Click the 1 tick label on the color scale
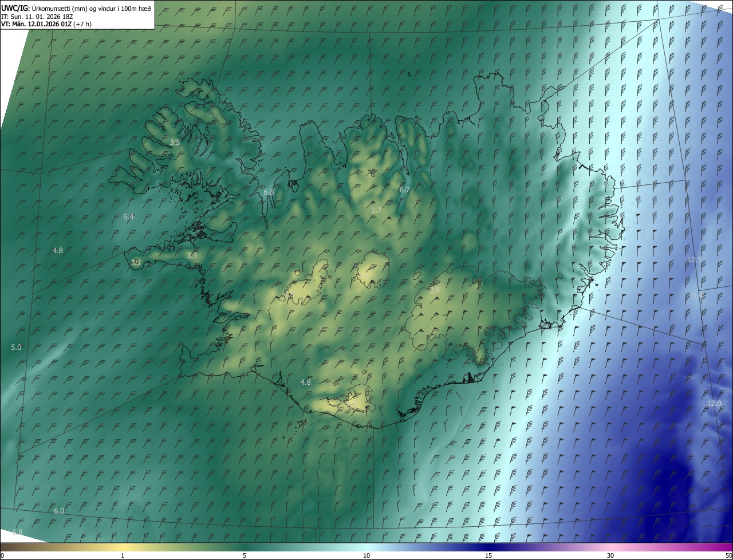This screenshot has width=733, height=560. [123, 555]
